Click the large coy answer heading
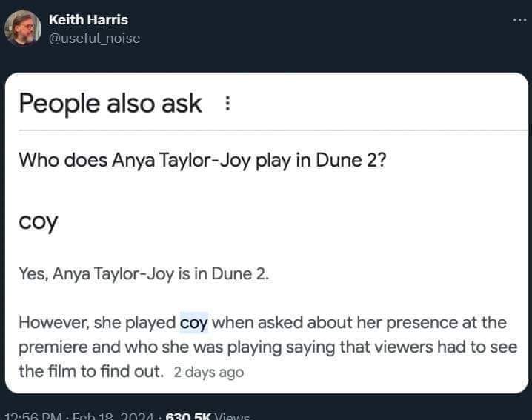This screenshot has width=532, height=420. [x=38, y=221]
